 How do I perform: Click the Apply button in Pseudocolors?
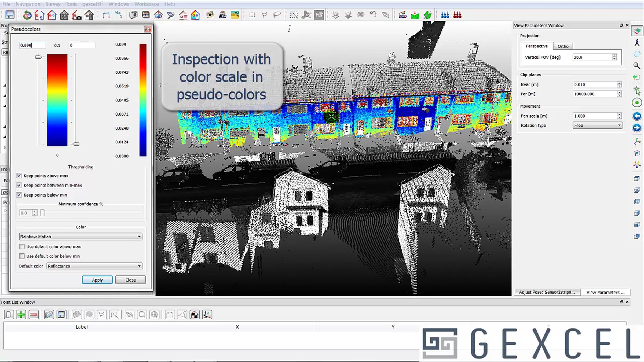tap(97, 280)
